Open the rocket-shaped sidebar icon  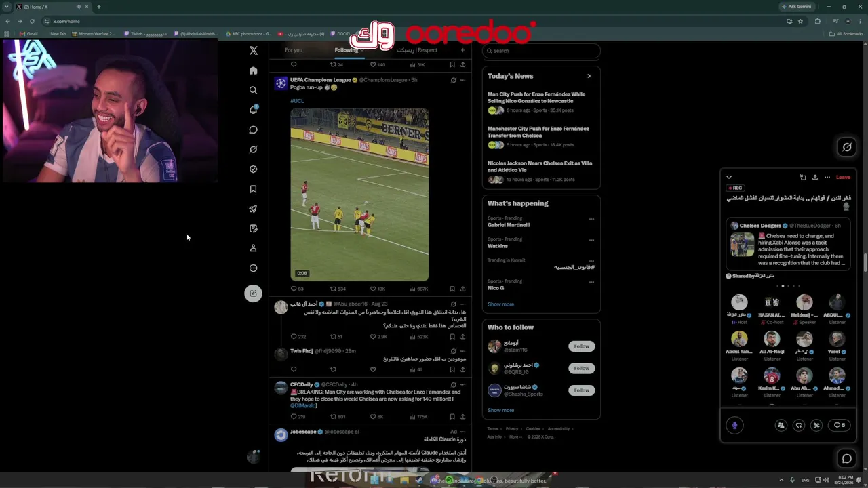(253, 209)
